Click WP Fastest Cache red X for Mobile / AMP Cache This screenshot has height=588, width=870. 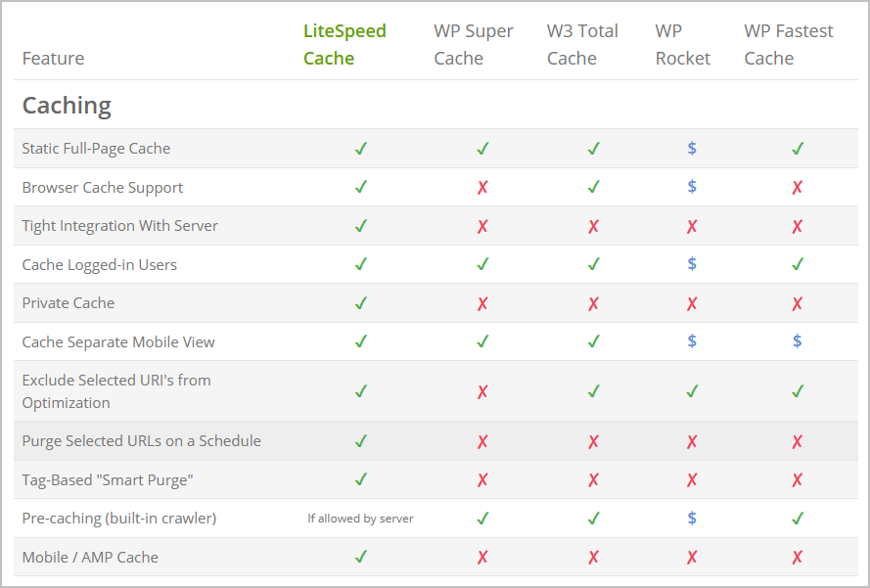tap(798, 557)
